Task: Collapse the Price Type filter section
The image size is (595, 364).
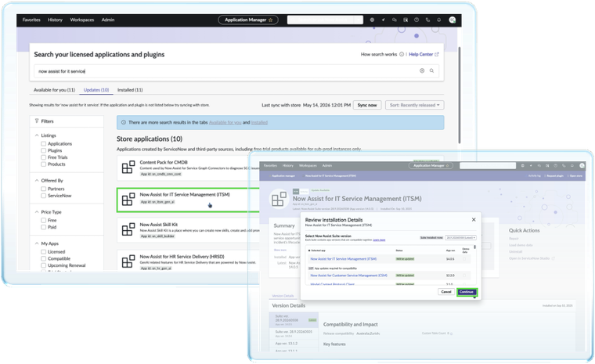Action: coord(37,212)
